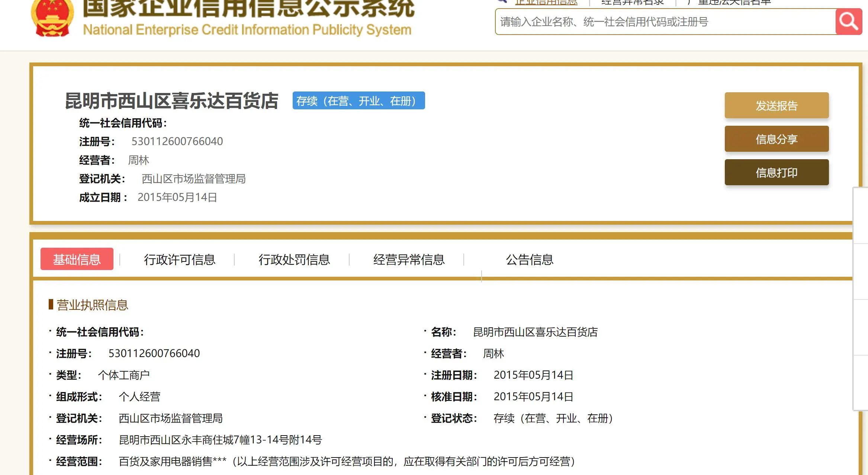
Task: Click the 昆明市西山区喜乐达百货店 company heading
Action: (171, 101)
